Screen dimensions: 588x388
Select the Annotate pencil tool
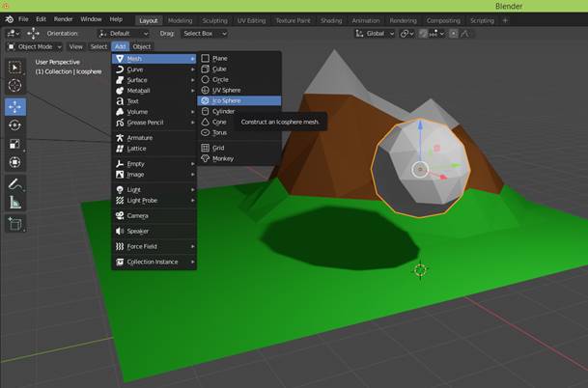click(x=15, y=184)
